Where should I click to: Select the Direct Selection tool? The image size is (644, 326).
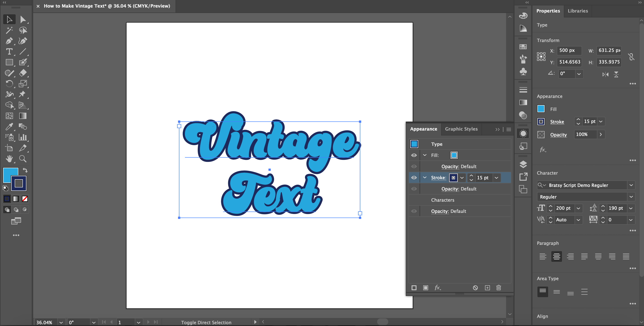coord(23,19)
